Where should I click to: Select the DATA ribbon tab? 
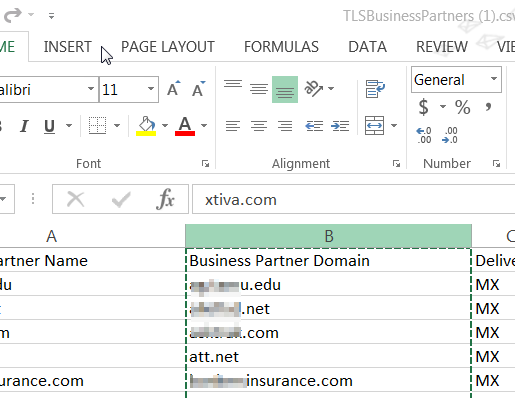tap(368, 47)
